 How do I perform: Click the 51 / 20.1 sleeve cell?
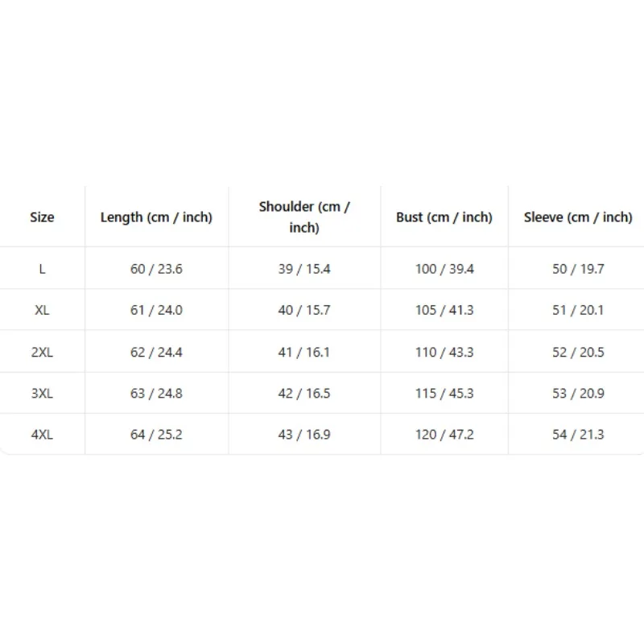578,310
